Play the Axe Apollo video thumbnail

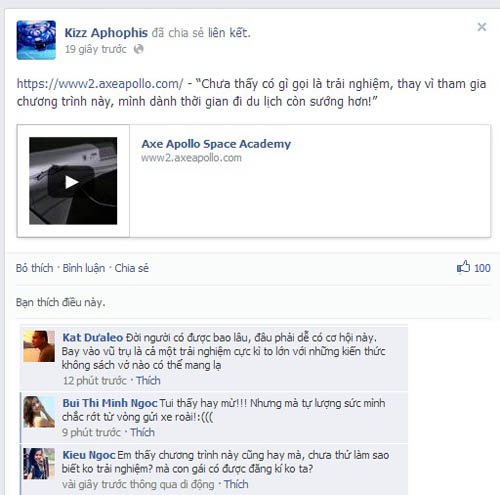(x=73, y=181)
